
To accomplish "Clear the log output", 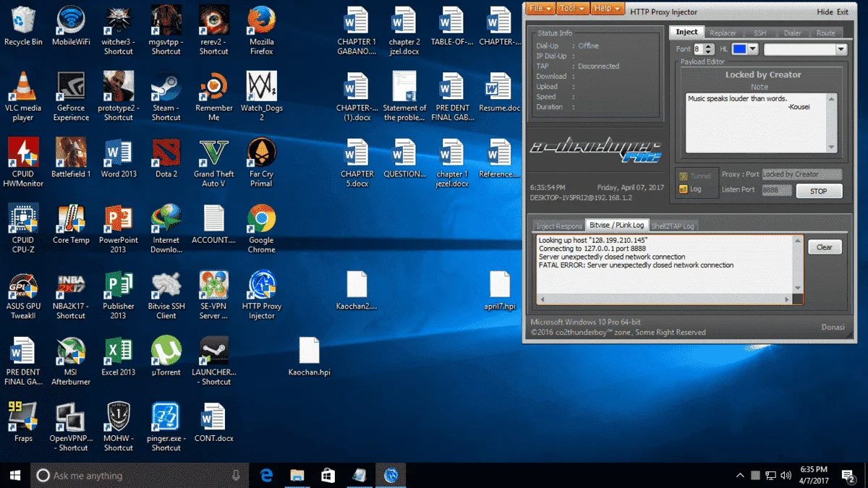I will [x=825, y=247].
